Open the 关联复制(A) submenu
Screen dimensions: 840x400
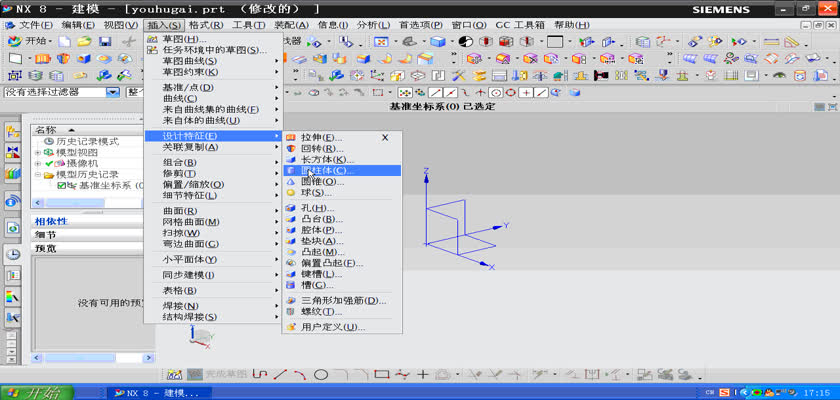(x=214, y=147)
